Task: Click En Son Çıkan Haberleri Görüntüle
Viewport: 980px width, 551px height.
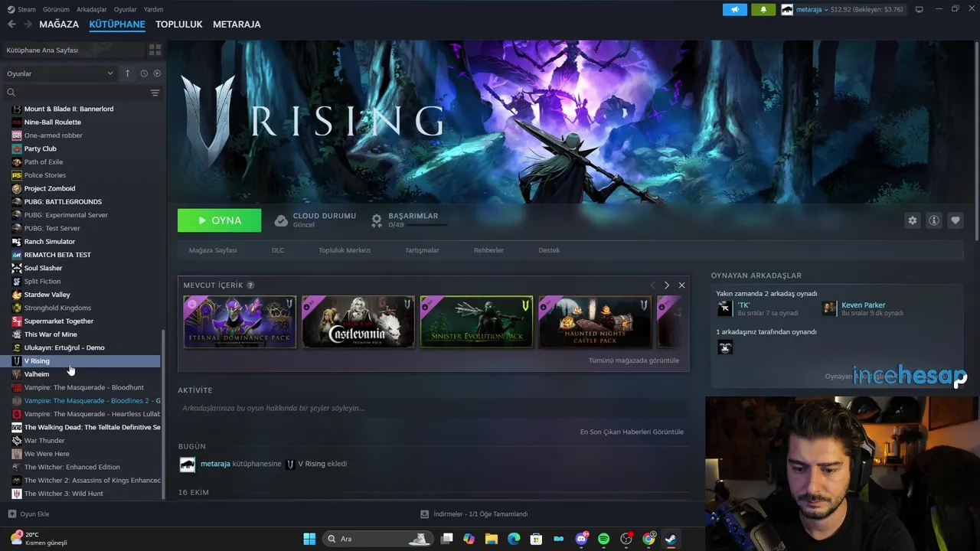Action: [x=632, y=432]
